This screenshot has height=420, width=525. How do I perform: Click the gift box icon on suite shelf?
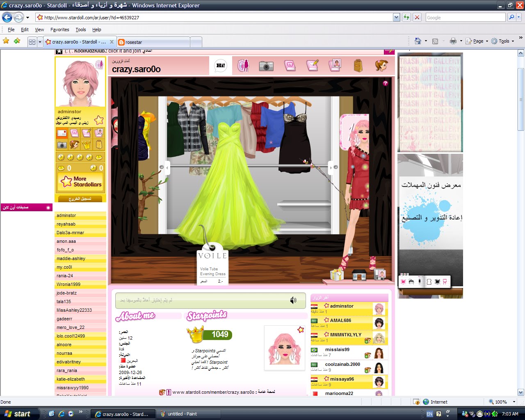(337, 274)
